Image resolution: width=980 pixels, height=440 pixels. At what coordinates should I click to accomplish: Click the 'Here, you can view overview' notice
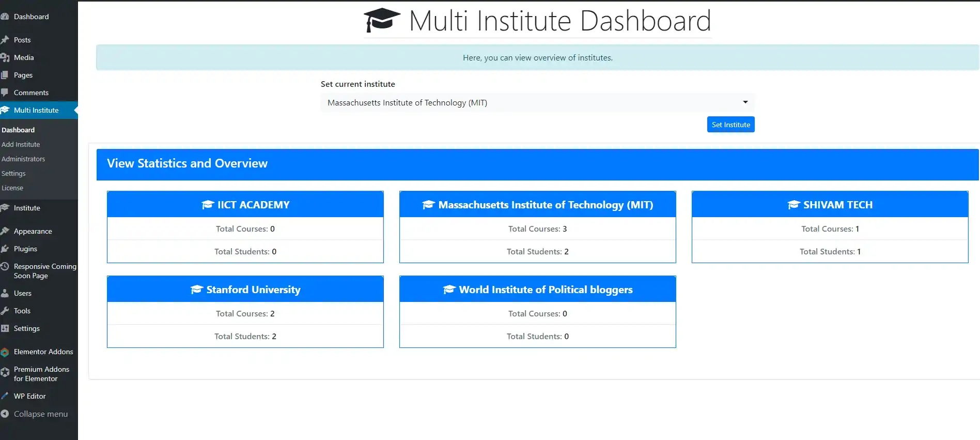click(538, 57)
